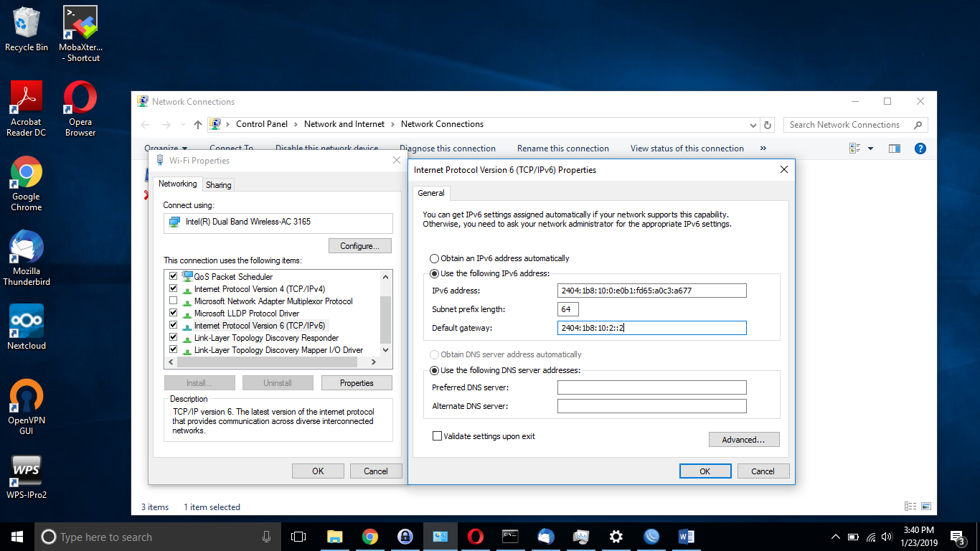Click the Up arrow in address bar
Viewport: 980px width, 551px height.
click(198, 125)
